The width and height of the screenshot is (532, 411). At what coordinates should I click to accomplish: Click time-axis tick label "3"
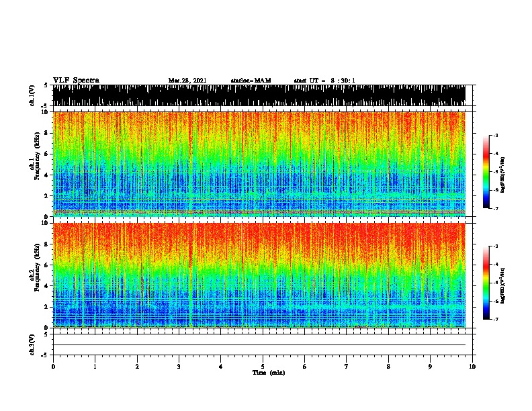(179, 367)
